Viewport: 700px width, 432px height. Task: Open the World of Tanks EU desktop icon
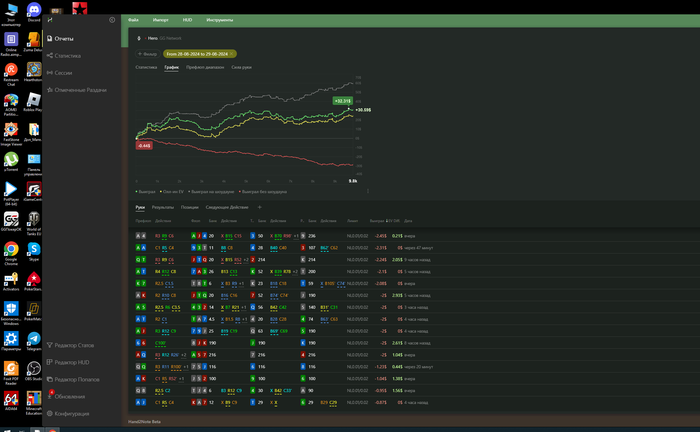[x=34, y=223]
